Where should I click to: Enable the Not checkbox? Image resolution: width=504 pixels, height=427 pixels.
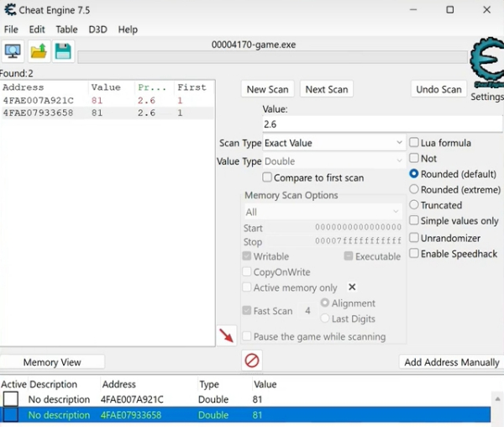pyautogui.click(x=414, y=158)
